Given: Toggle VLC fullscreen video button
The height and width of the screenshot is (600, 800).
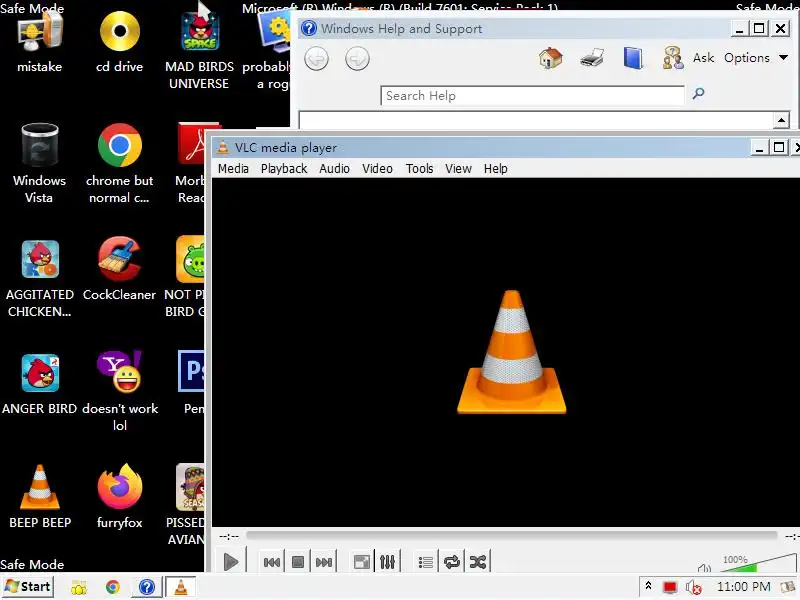Looking at the screenshot, I should [x=362, y=562].
